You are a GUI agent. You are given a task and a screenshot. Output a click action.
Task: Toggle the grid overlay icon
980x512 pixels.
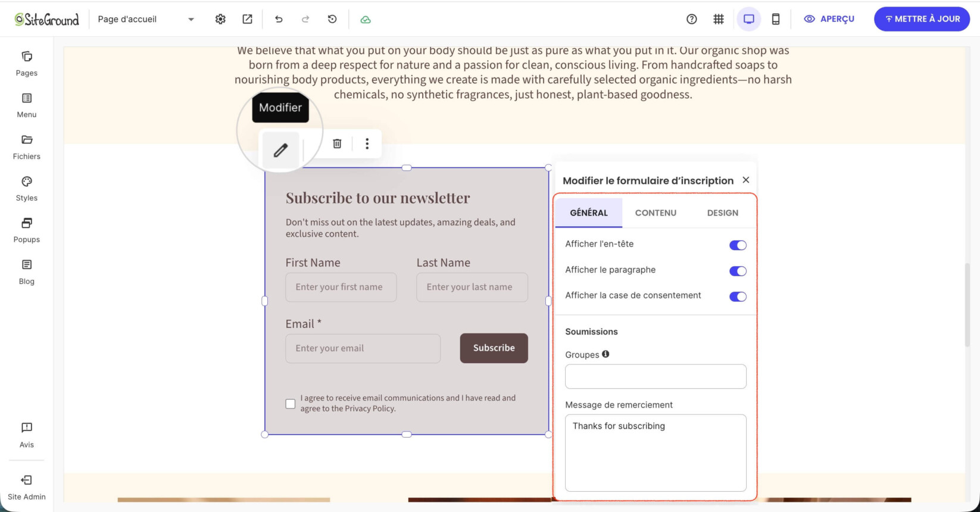click(719, 19)
